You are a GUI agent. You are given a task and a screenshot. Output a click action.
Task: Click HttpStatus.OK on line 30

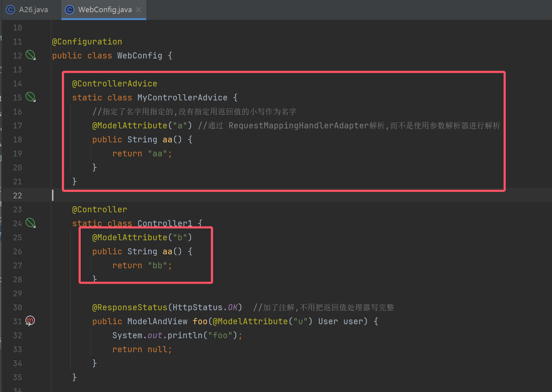[205, 307]
